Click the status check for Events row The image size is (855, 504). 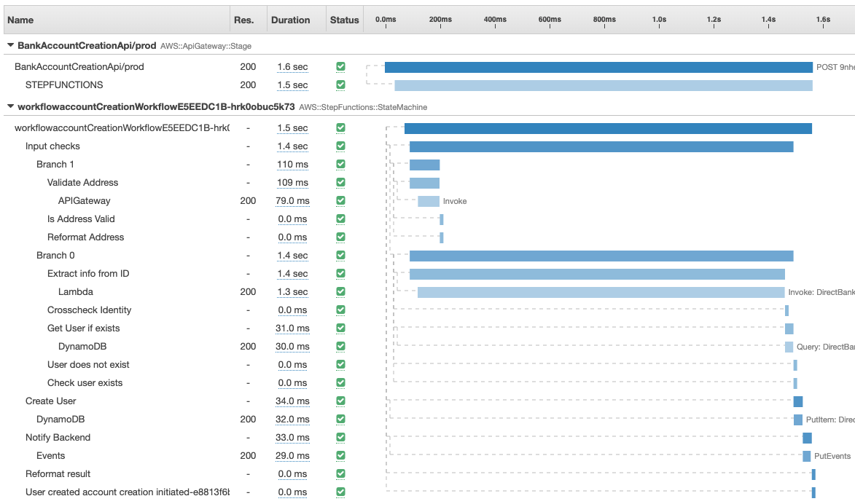point(340,455)
